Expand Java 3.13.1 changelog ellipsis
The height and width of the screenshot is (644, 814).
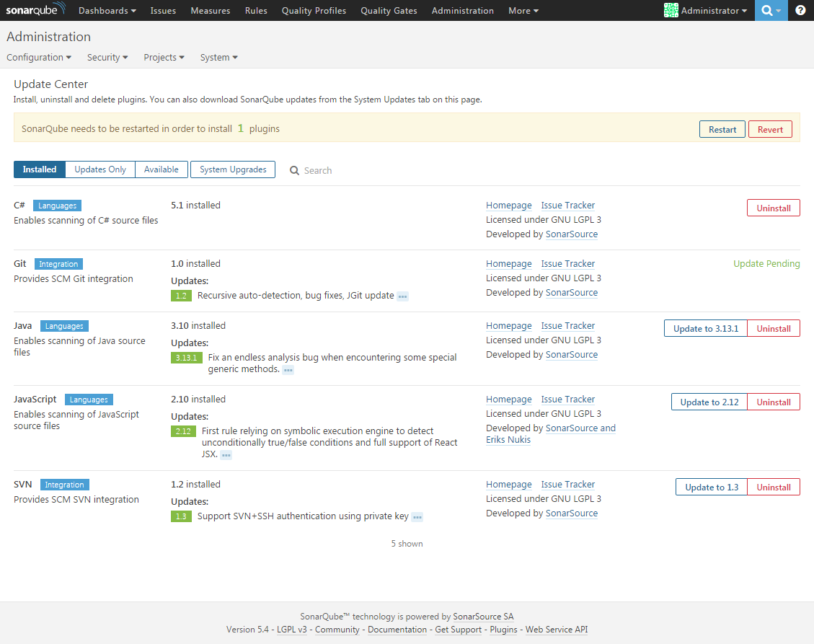288,370
